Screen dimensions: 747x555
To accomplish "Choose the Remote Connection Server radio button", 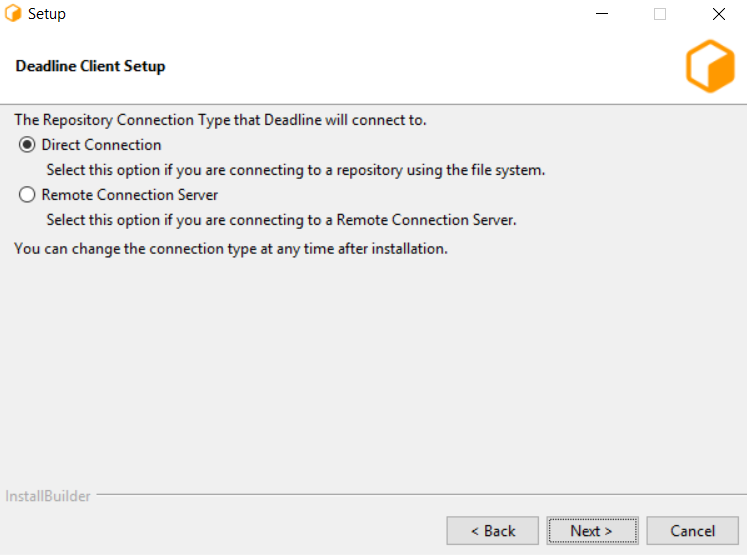I will point(27,195).
